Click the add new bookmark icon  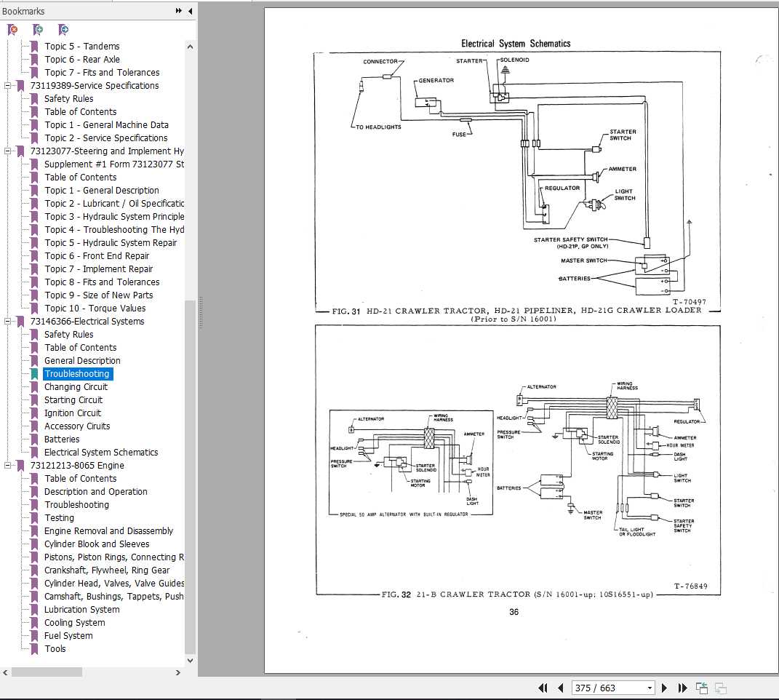[x=38, y=30]
